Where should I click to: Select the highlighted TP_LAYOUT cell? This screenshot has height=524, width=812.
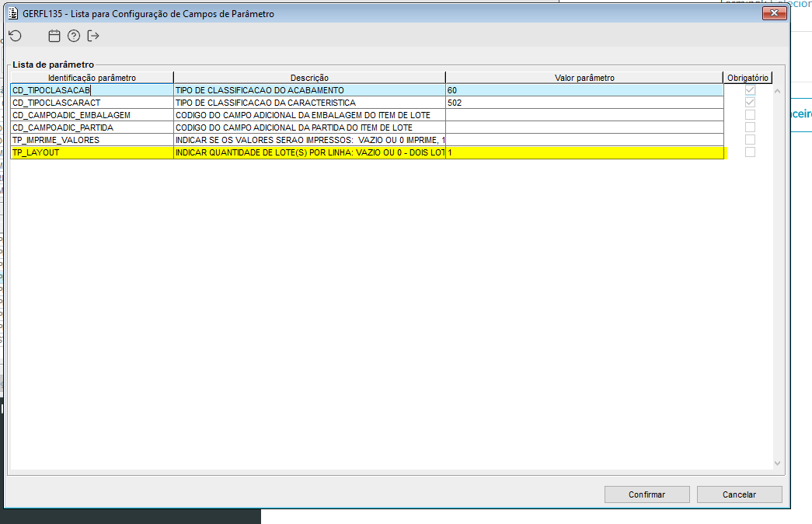pos(92,152)
